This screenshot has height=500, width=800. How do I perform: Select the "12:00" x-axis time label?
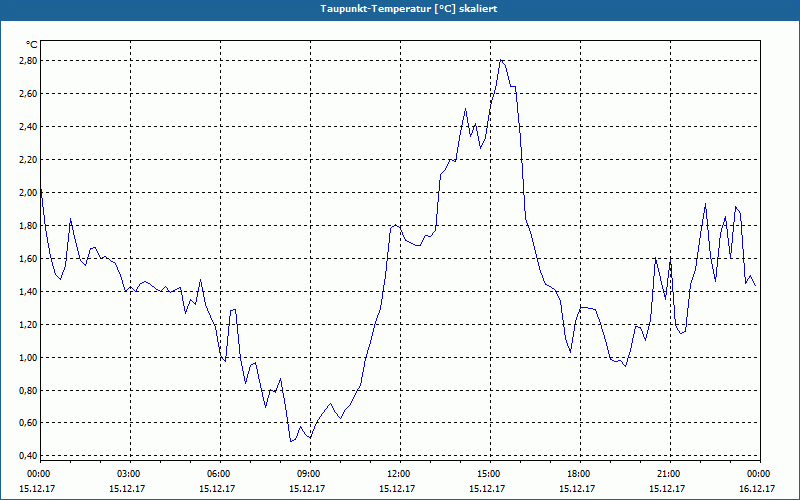397,474
